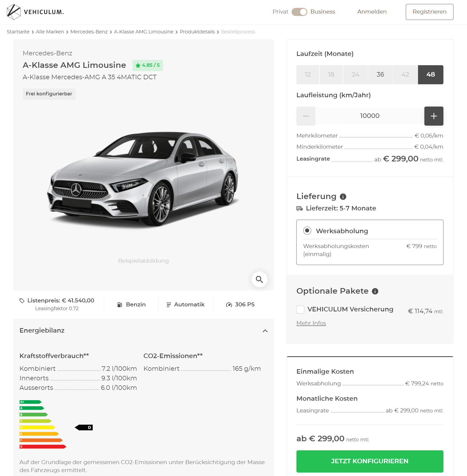The image size is (467, 476).
Task: Click the Leasingfaktor 0.72 text
Action: coord(57,308)
